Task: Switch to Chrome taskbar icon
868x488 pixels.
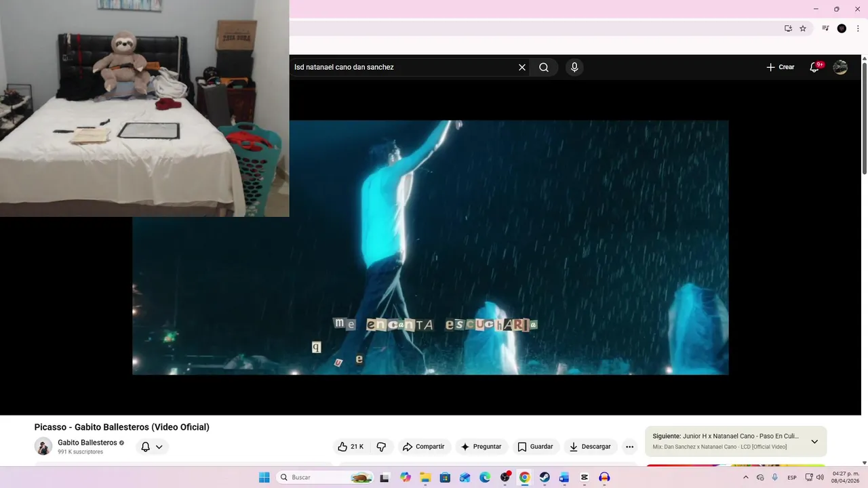Action: point(525,477)
